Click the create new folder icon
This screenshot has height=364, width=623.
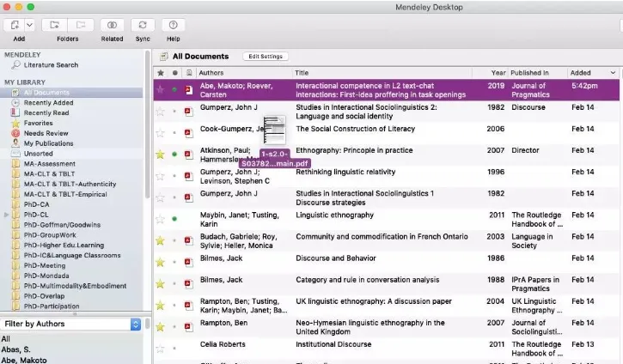(54, 25)
